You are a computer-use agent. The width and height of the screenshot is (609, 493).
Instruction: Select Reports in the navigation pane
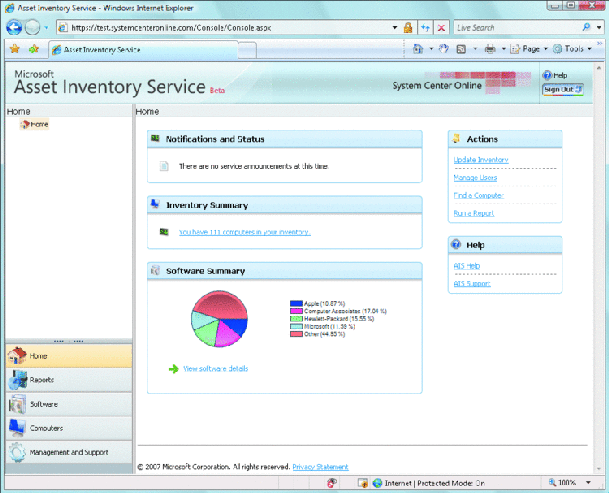point(69,380)
